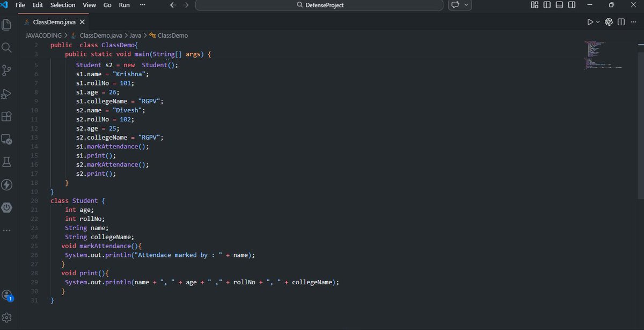Open the Run and Debug view
Viewport: 644px width, 330px height.
point(7,94)
